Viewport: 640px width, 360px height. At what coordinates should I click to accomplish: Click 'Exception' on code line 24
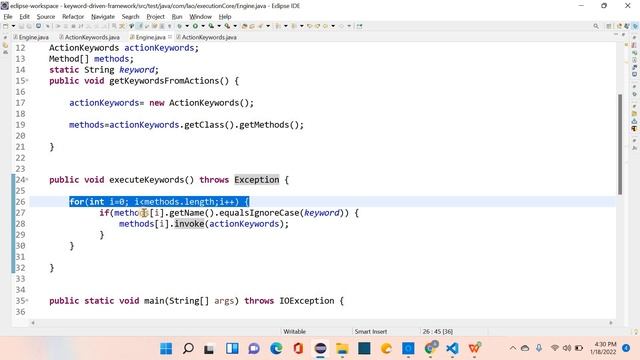[x=257, y=180]
